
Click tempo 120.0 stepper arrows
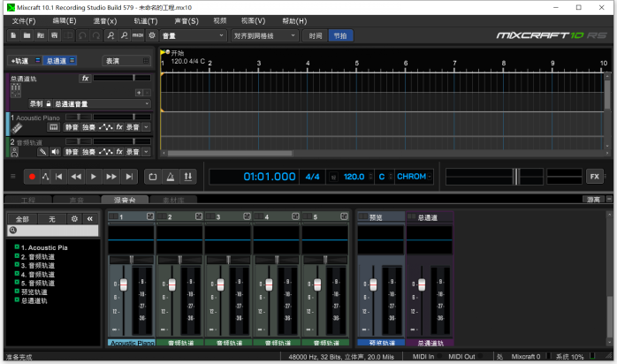370,177
